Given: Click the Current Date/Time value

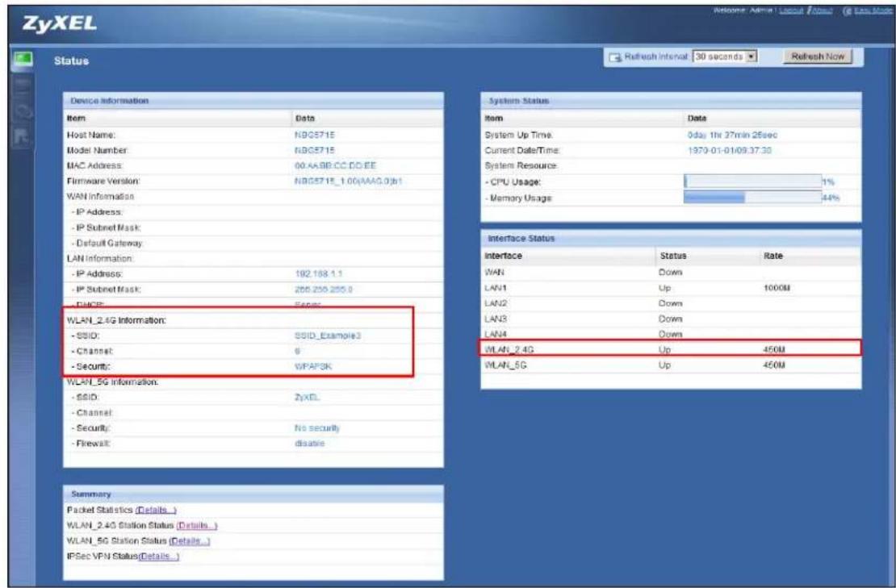Looking at the screenshot, I should (x=729, y=150).
